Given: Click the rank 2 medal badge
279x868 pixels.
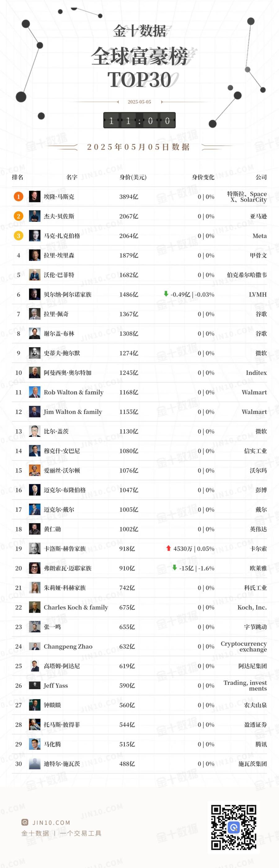Looking at the screenshot, I should (x=19, y=216).
